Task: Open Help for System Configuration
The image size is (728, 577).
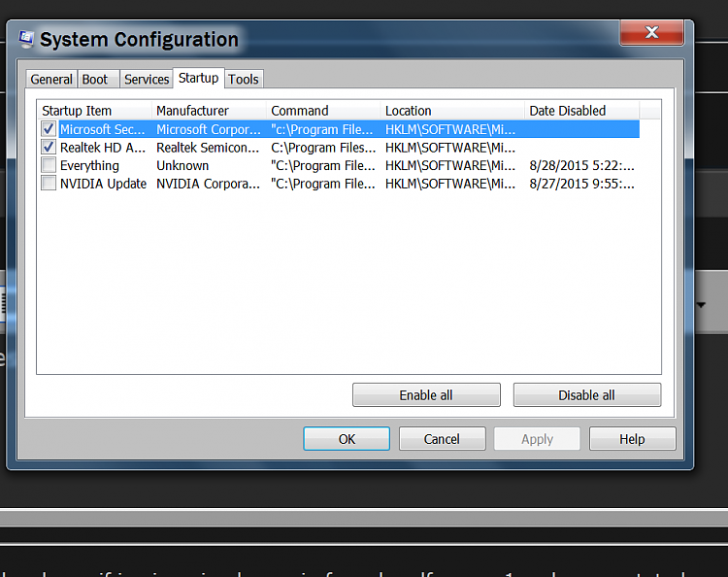Action: [x=632, y=438]
